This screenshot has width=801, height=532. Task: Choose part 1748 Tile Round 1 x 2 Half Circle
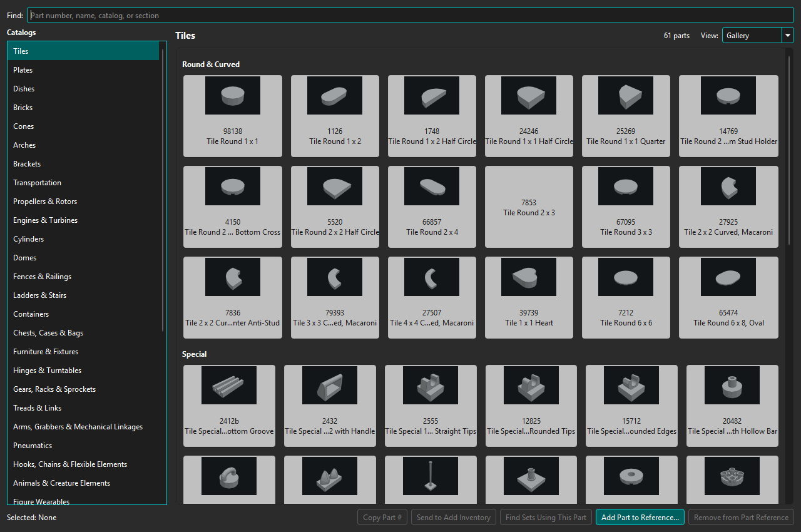tap(432, 116)
